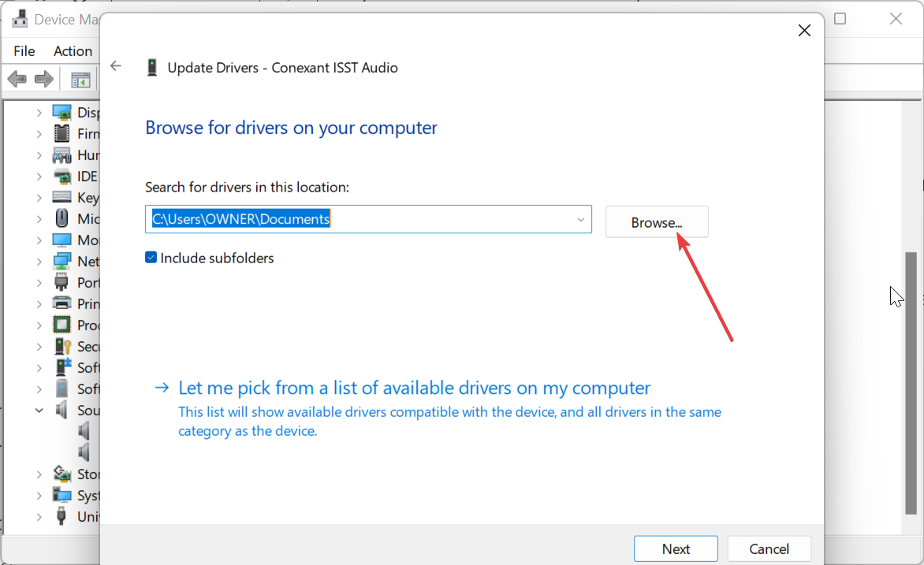
Task: Select the IDE controllers icon
Action: tap(61, 177)
